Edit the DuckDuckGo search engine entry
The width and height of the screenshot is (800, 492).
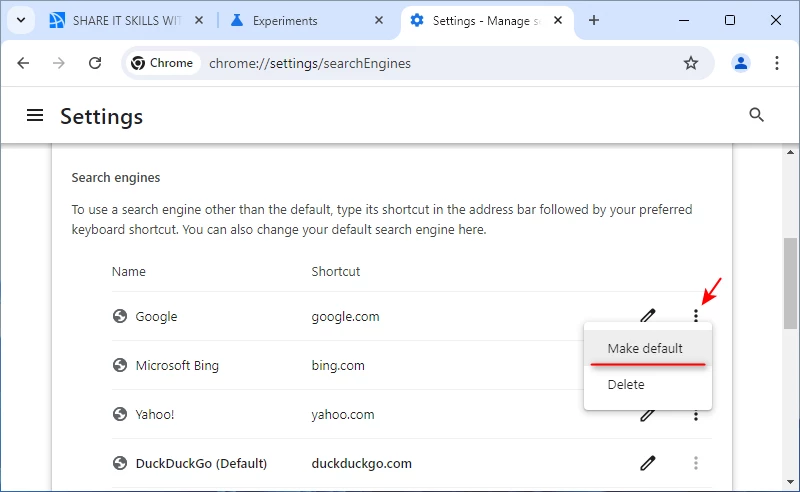pos(648,463)
